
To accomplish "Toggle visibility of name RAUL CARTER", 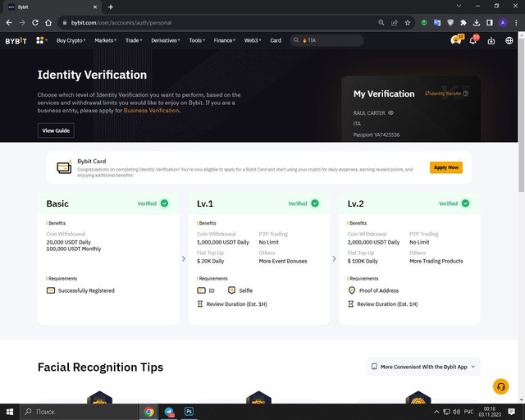I will (x=390, y=113).
